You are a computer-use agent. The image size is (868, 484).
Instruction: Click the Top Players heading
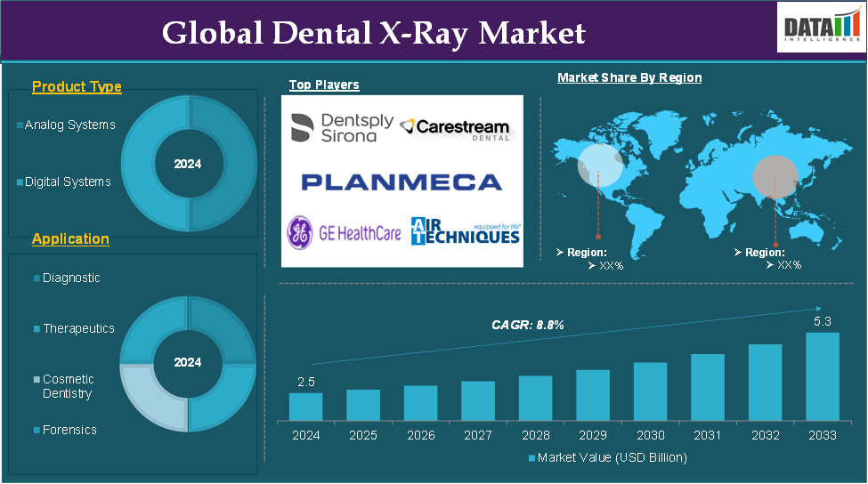click(324, 85)
